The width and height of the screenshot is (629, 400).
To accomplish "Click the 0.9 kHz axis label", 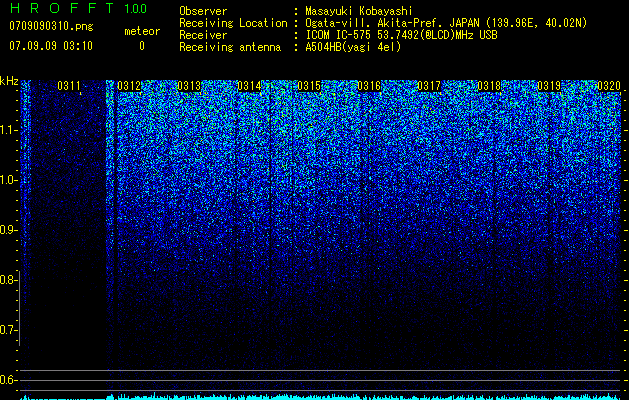I will point(8,230).
